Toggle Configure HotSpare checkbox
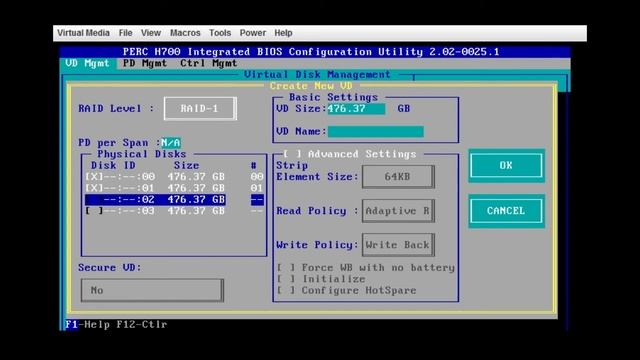Screen dimensions: 640x360 click(286, 290)
